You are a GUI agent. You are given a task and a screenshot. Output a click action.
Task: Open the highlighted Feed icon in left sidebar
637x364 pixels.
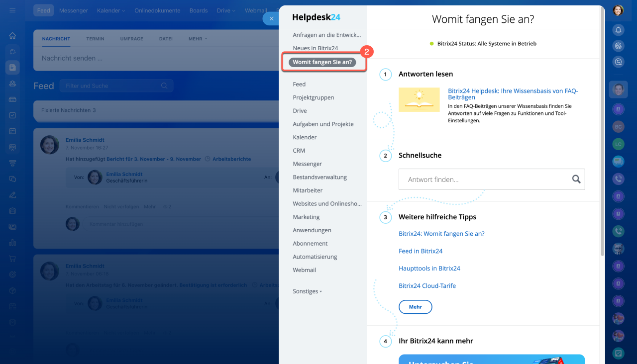[x=12, y=68]
